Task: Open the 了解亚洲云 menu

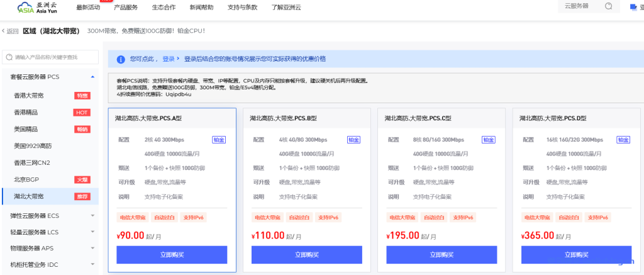Action: coord(286,8)
